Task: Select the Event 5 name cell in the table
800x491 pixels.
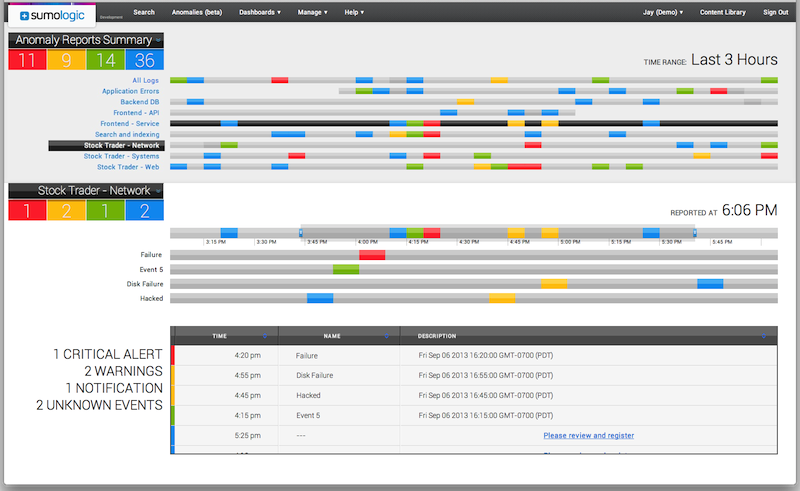Action: coord(308,415)
